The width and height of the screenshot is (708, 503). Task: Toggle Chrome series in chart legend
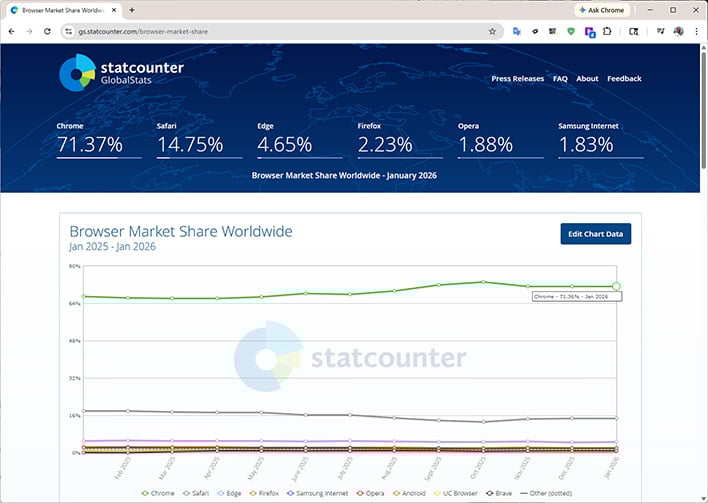[x=158, y=493]
